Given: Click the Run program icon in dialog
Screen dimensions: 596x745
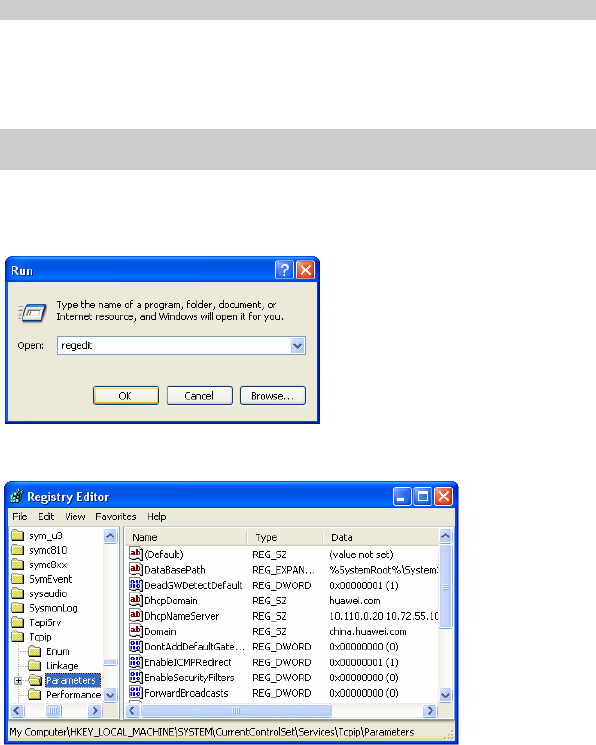Looking at the screenshot, I should (x=33, y=313).
